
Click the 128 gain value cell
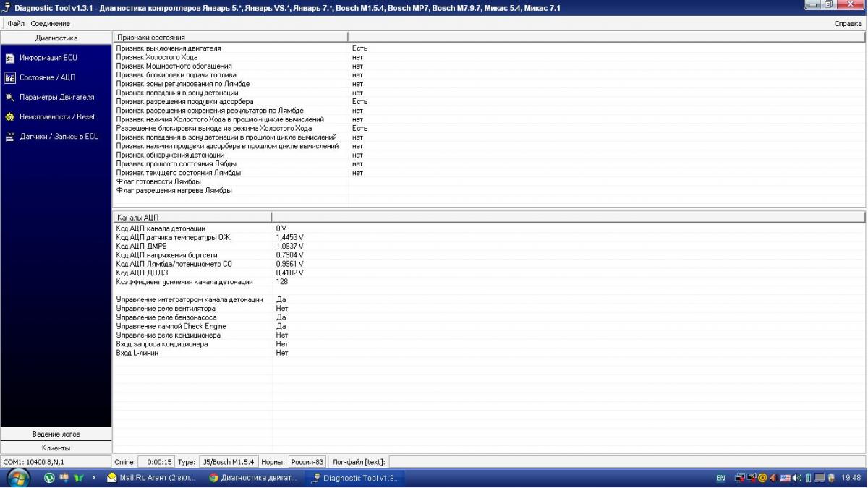click(282, 282)
